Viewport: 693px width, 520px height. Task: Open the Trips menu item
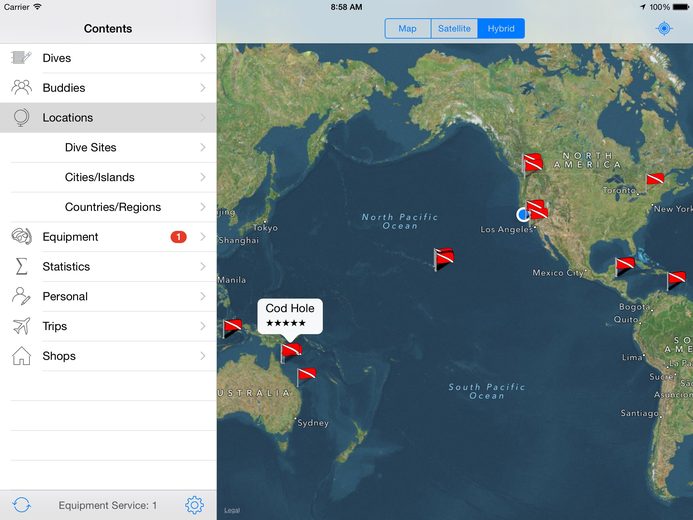[108, 326]
